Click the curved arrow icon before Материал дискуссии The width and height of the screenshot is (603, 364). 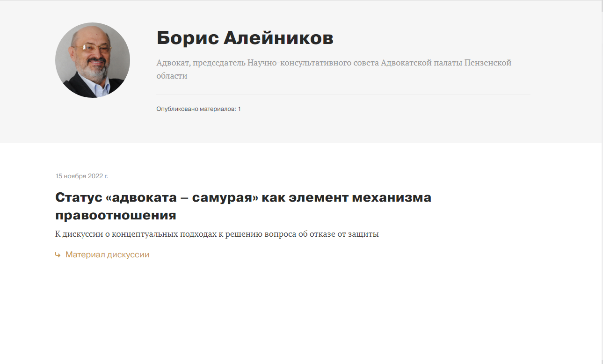[x=58, y=255]
